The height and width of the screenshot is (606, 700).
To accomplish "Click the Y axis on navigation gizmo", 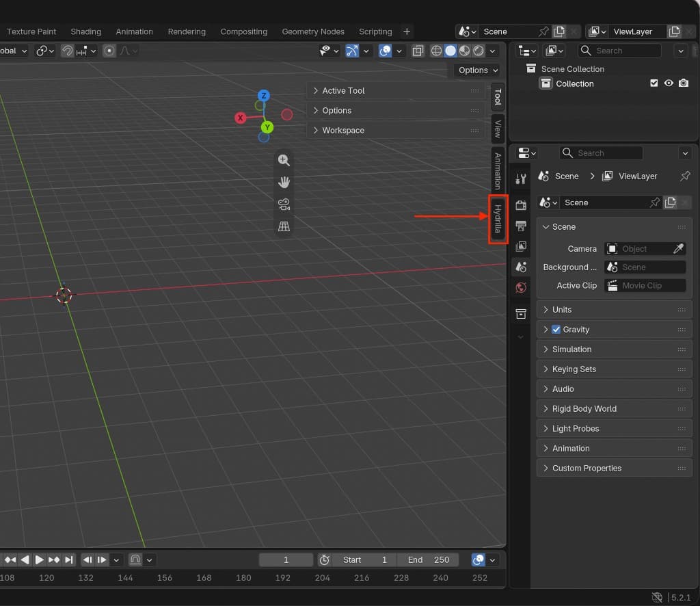I will [x=267, y=127].
